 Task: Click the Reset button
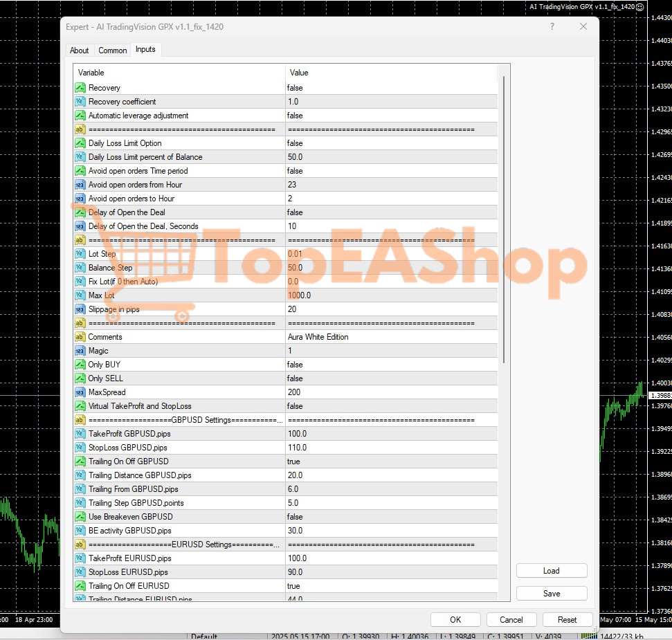[x=567, y=619]
